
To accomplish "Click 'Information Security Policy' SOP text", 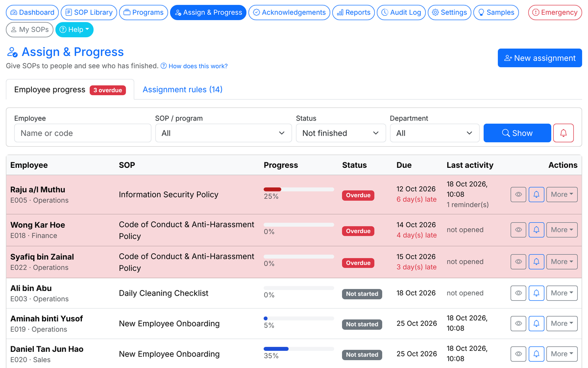I will (x=169, y=194).
